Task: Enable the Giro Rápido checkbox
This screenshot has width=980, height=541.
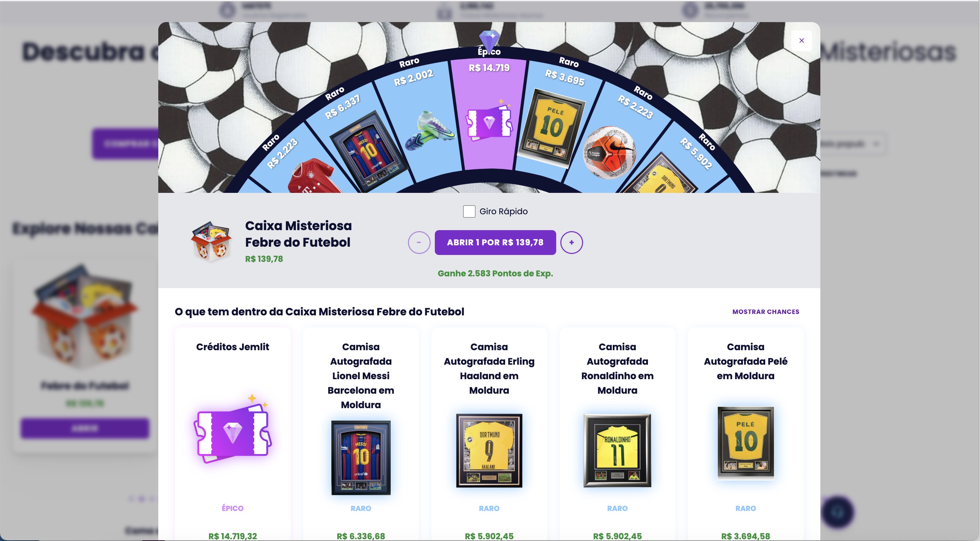Action: pyautogui.click(x=469, y=211)
